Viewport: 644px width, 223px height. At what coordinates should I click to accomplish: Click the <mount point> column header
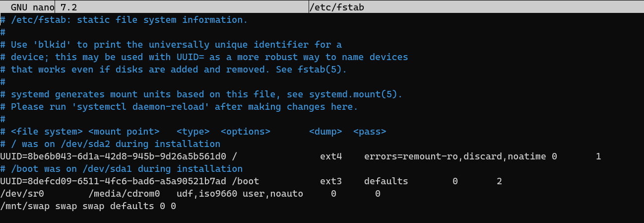(x=124, y=132)
